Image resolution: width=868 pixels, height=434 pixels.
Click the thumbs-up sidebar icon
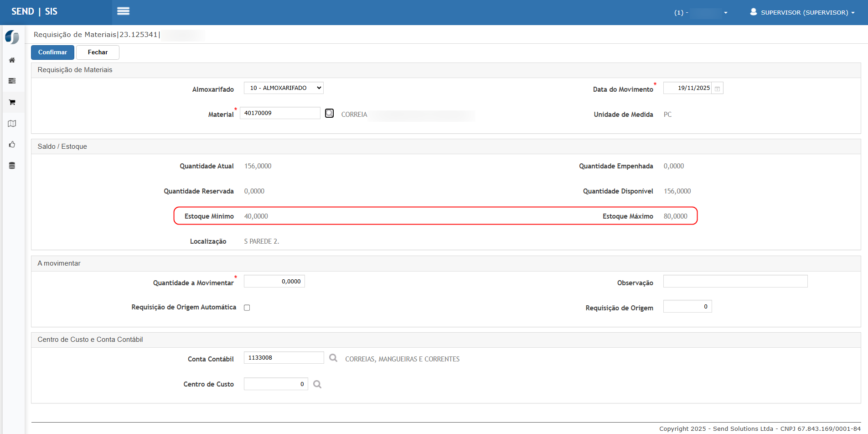click(x=12, y=145)
